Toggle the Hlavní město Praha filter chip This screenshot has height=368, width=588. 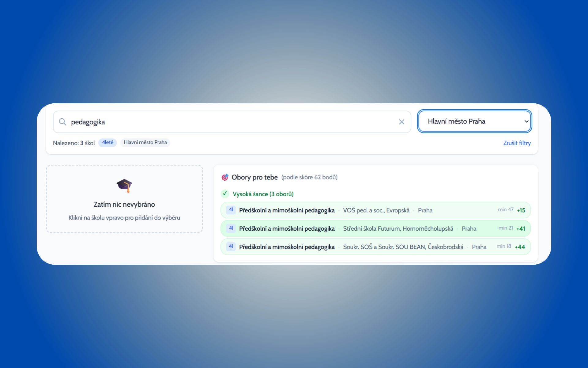[145, 143]
